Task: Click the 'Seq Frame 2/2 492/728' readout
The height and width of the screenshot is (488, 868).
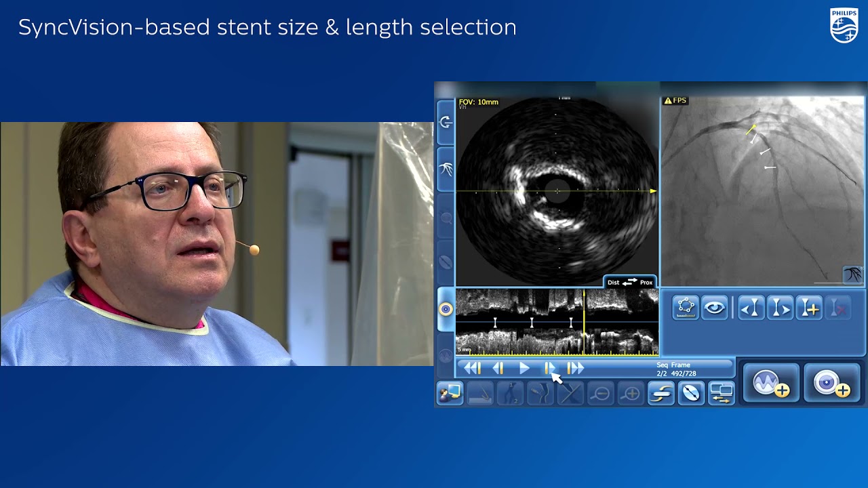Action: (676, 369)
